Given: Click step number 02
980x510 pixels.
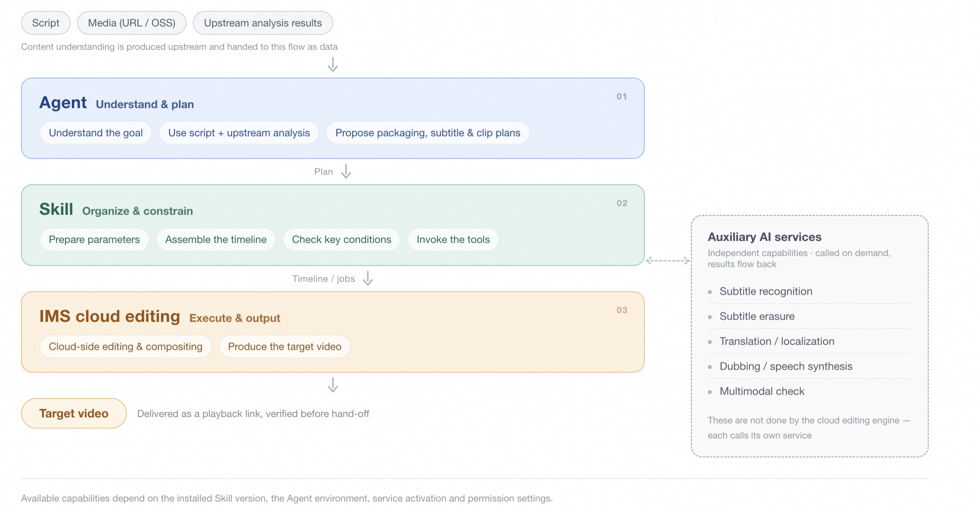Looking at the screenshot, I should point(622,203).
